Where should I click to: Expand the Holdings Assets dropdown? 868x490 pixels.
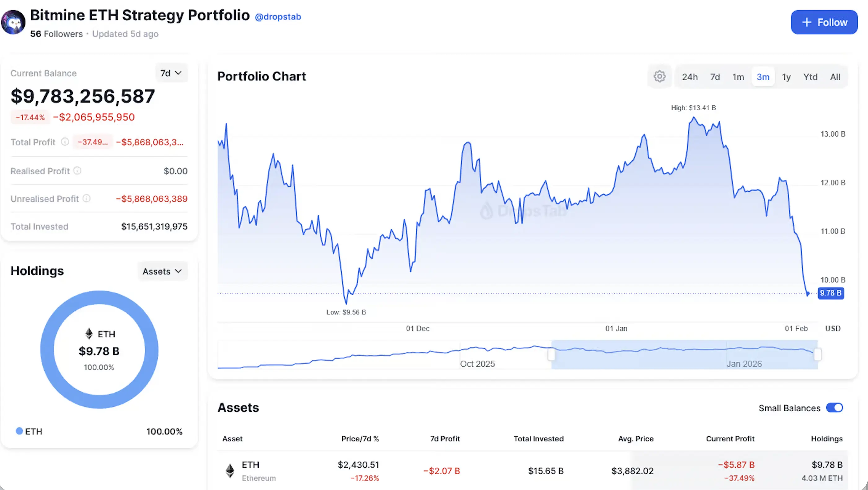click(x=162, y=271)
